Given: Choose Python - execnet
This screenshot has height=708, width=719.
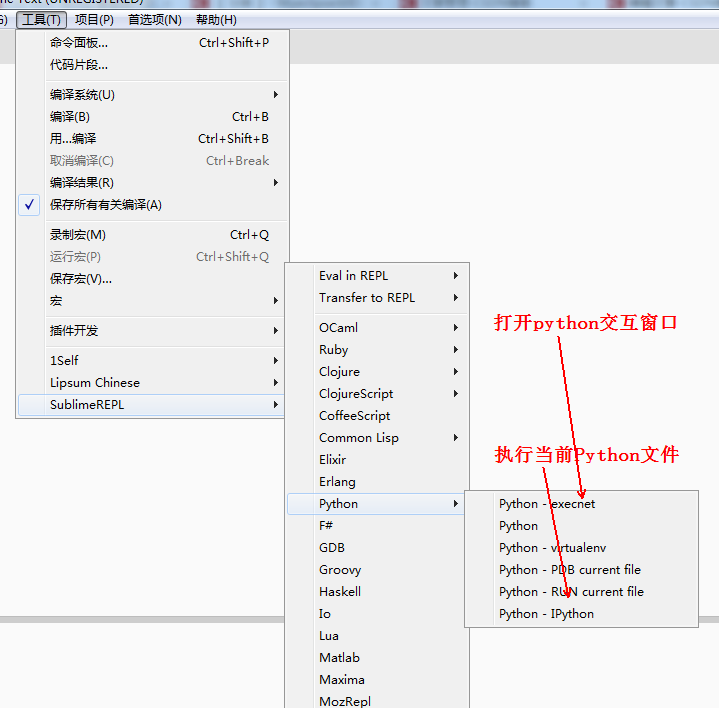Looking at the screenshot, I should [x=581, y=503].
